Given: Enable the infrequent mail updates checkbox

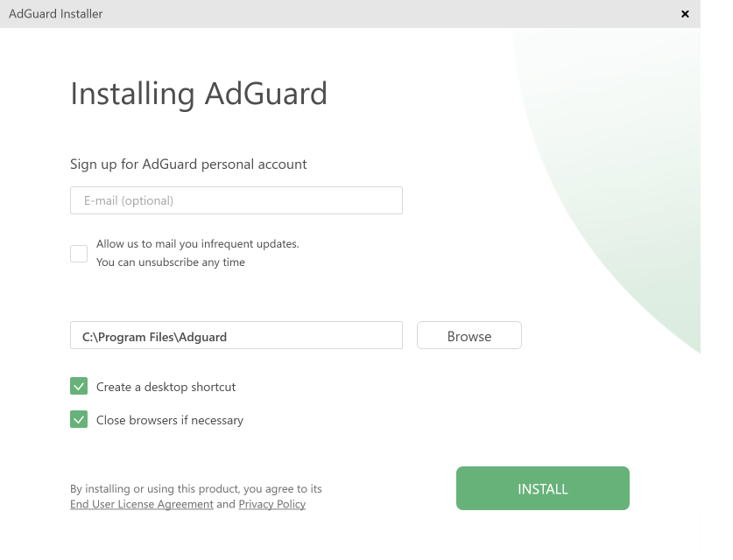Looking at the screenshot, I should click(79, 254).
